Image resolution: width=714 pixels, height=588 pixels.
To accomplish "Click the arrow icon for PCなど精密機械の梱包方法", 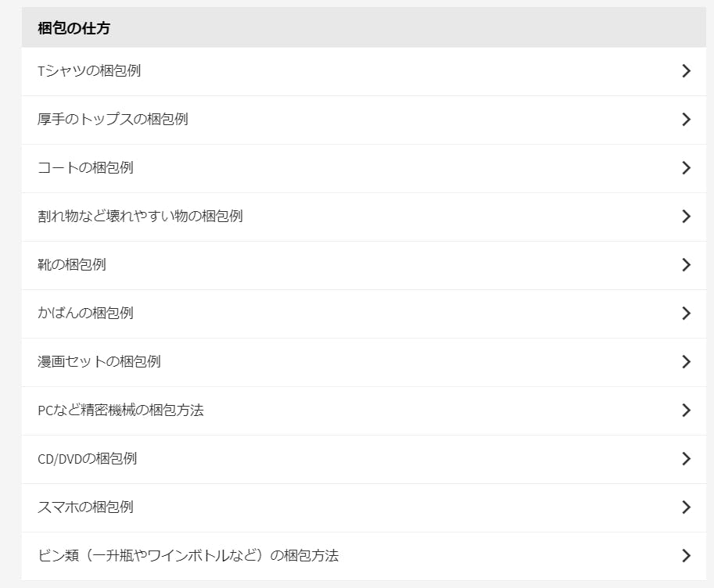I will pyautogui.click(x=686, y=411).
